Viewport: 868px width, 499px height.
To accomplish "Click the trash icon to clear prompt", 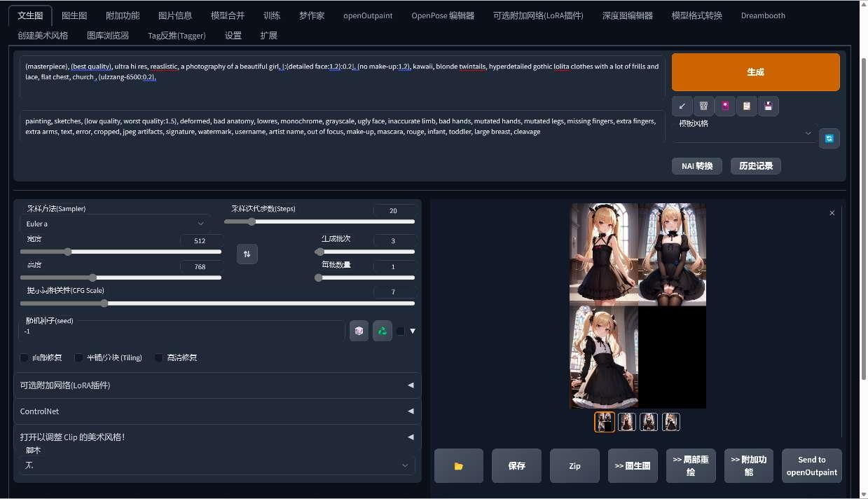I will click(x=703, y=106).
